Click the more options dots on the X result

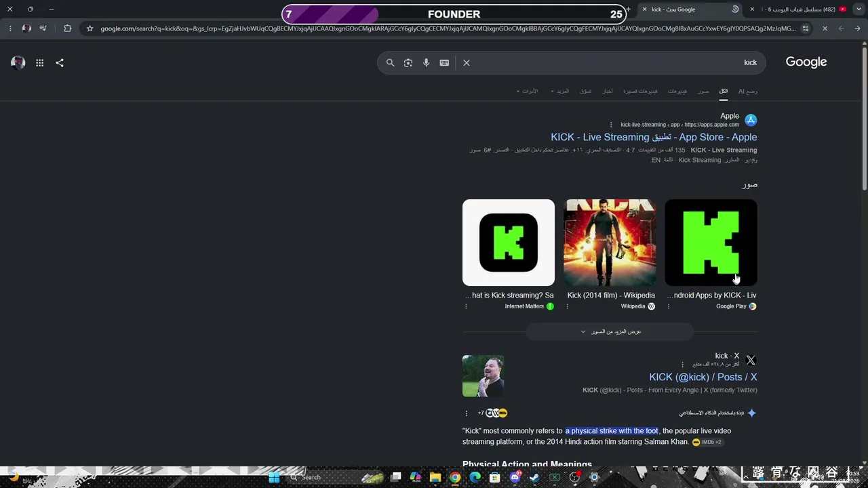coord(683,365)
